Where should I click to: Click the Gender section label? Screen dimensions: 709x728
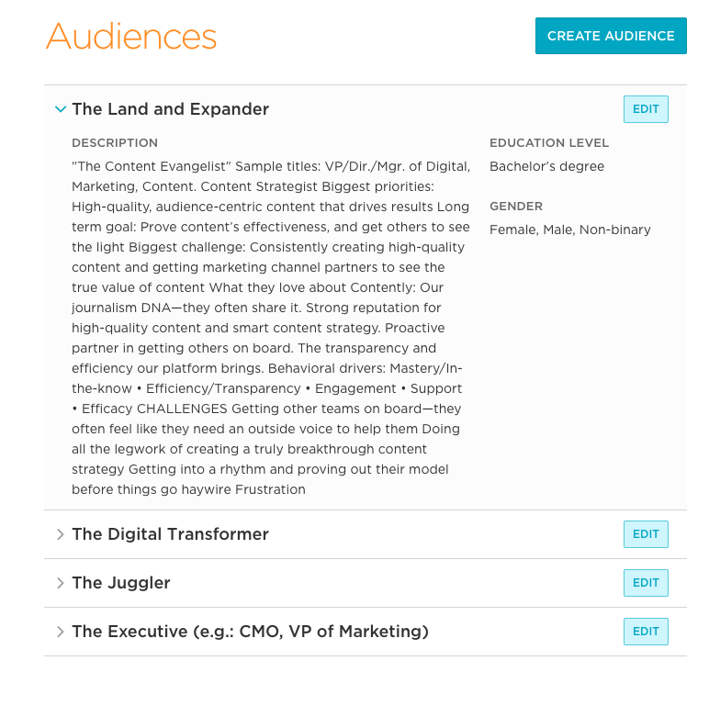(516, 207)
